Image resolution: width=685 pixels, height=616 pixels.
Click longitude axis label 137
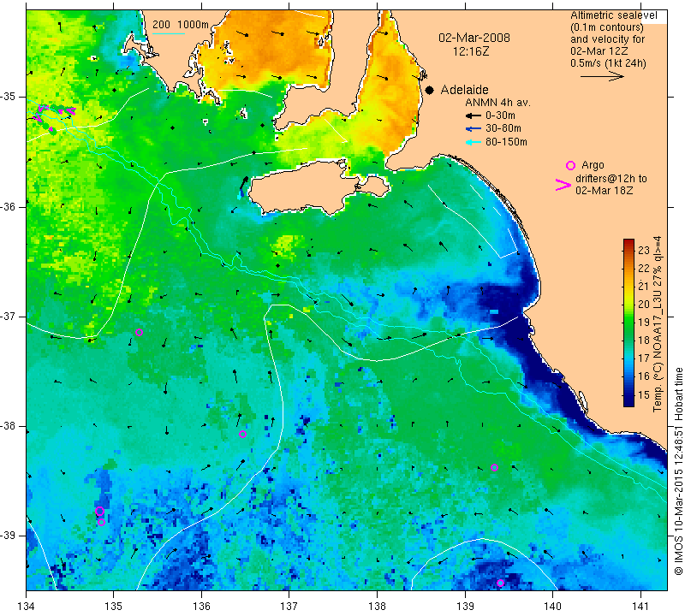click(x=289, y=607)
